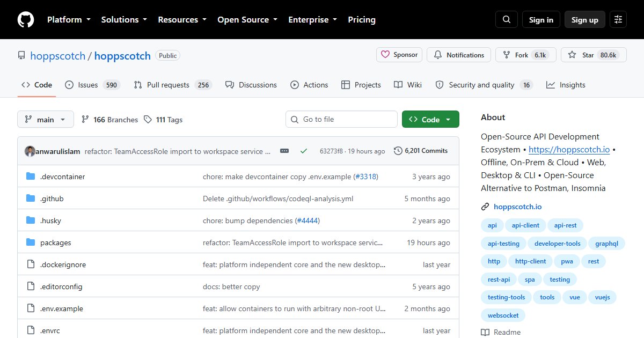Open the search magnifier button

tap(507, 19)
